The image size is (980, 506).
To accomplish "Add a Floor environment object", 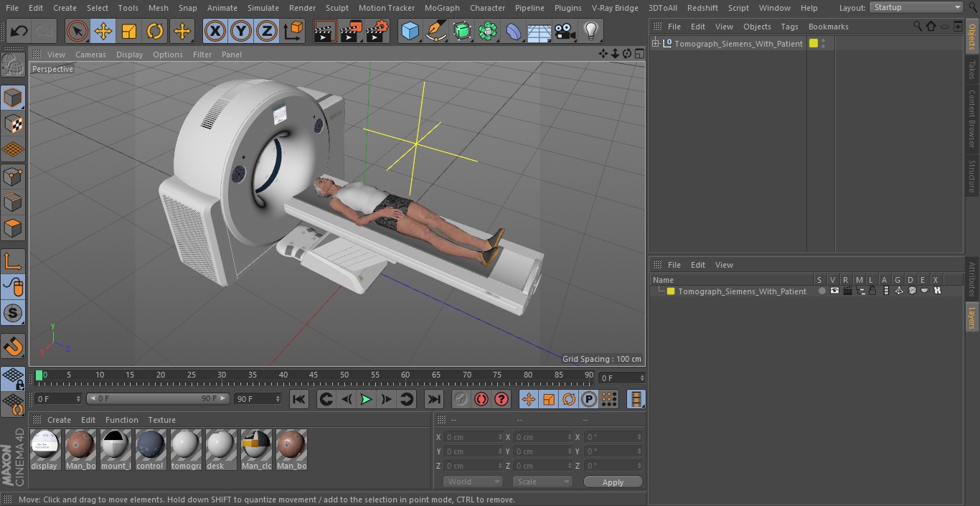I will tap(539, 31).
